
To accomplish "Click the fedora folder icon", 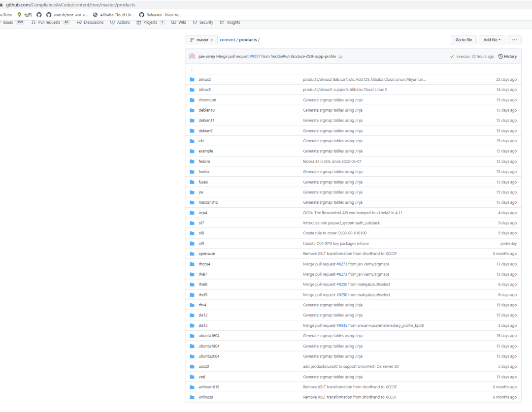I will point(192,161).
